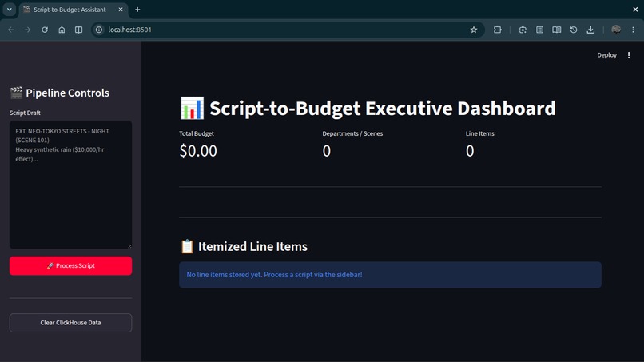Open the extensions puzzle icon

[497, 30]
